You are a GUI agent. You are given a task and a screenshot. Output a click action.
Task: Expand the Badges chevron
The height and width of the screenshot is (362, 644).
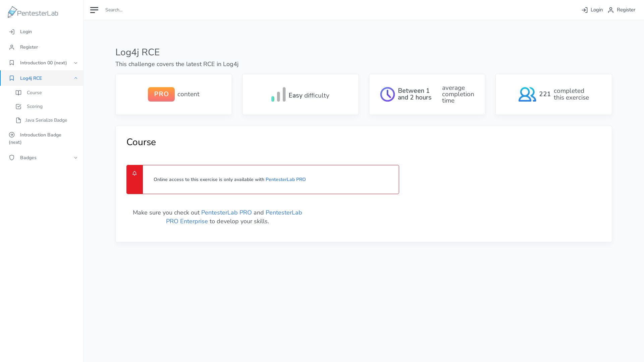pyautogui.click(x=76, y=158)
